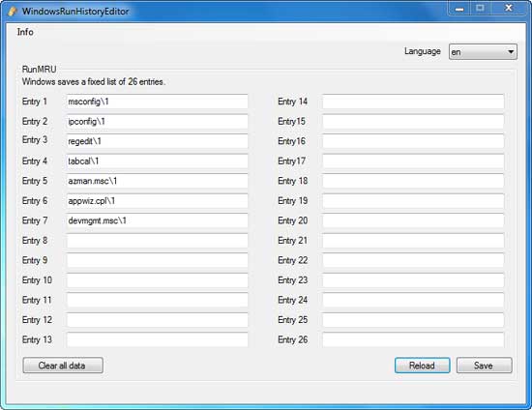Select the Entry 2 field containing ipconfig\1
Viewport: 532px width, 410px height.
point(157,122)
